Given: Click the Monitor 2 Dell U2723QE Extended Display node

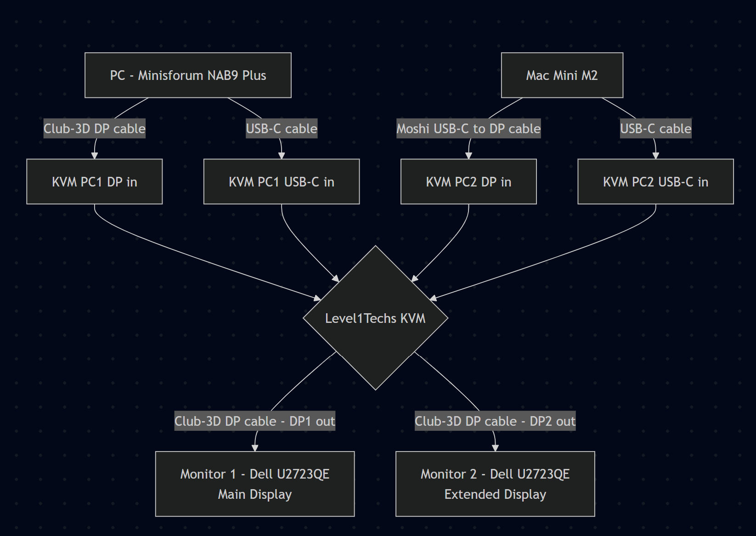Looking at the screenshot, I should point(495,484).
